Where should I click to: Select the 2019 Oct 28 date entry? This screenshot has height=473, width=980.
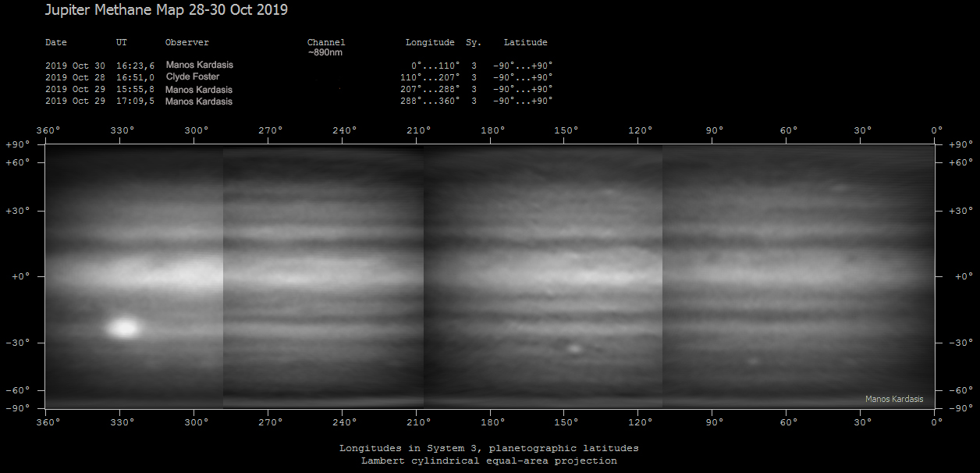coord(75,77)
